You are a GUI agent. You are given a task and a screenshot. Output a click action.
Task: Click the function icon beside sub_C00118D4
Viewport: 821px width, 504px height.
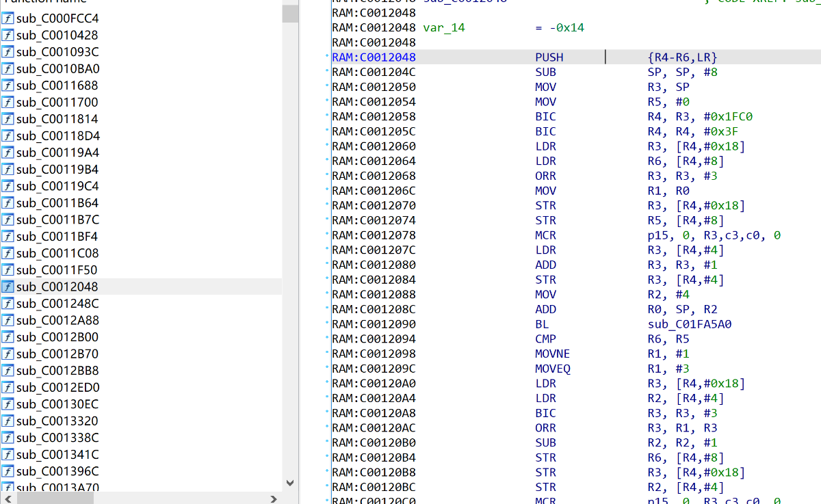pyautogui.click(x=8, y=135)
